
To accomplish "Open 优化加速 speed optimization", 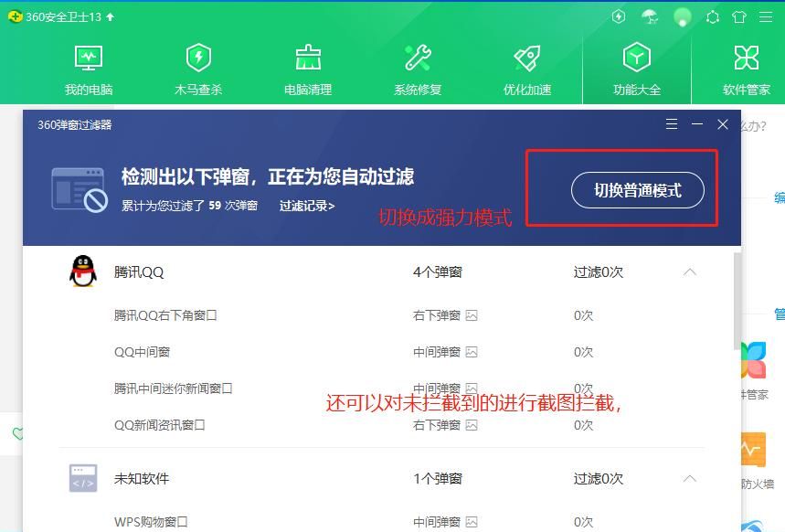I will (527, 67).
